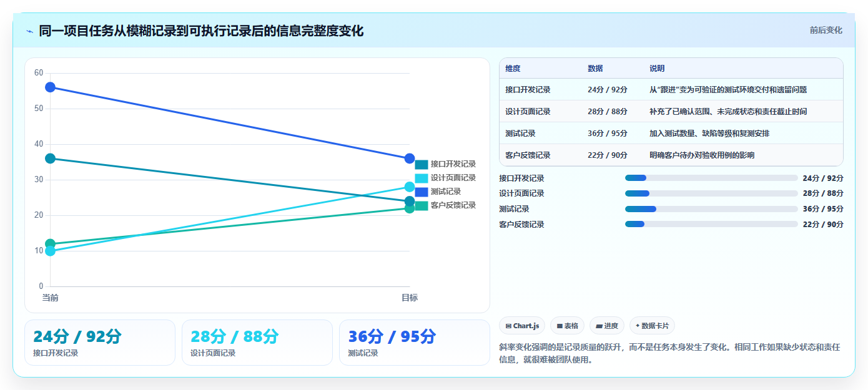Click the main heading title text
868x390 pixels.
pyautogui.click(x=201, y=31)
